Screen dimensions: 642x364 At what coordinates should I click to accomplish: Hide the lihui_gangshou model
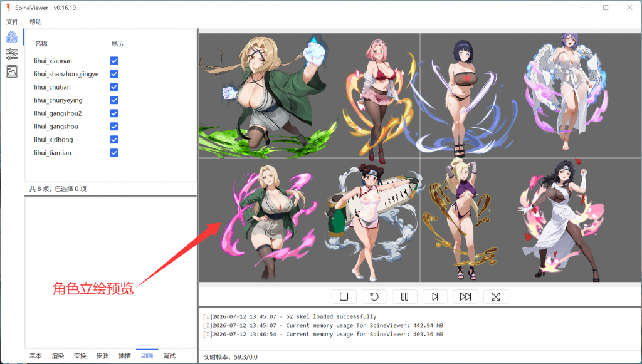114,127
